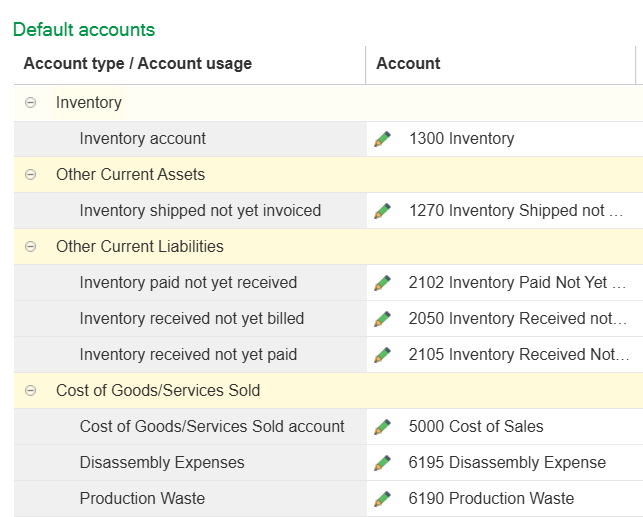Image resolution: width=643 pixels, height=517 pixels.
Task: Click the pencil icon beside 1300 Inventory
Action: point(382,139)
